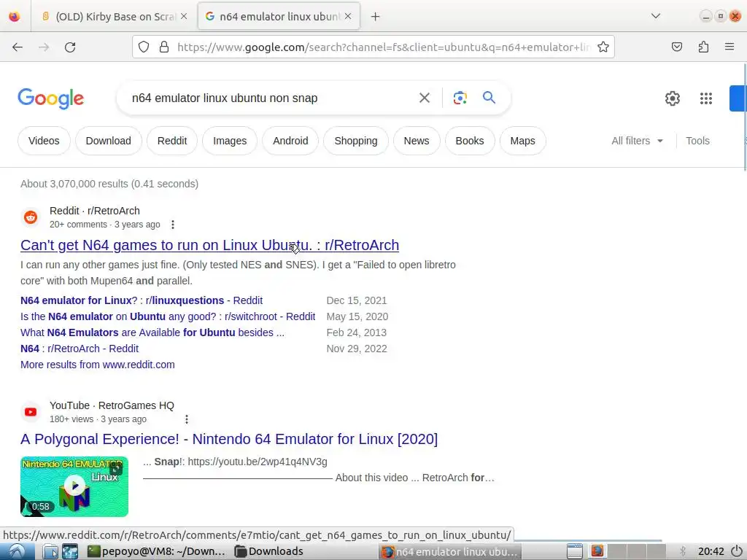Switch to Kirby Base on Scratch tab
This screenshot has height=560, width=747.
114,17
